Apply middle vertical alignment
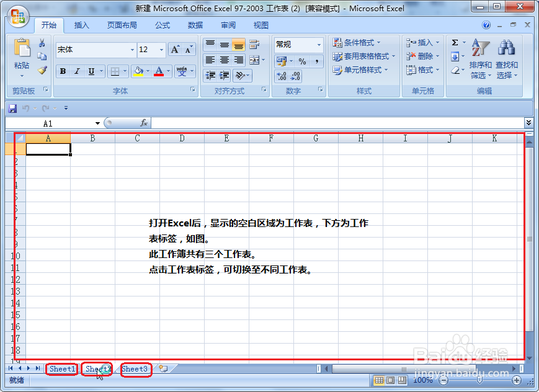This screenshot has height=392, width=539. point(224,45)
